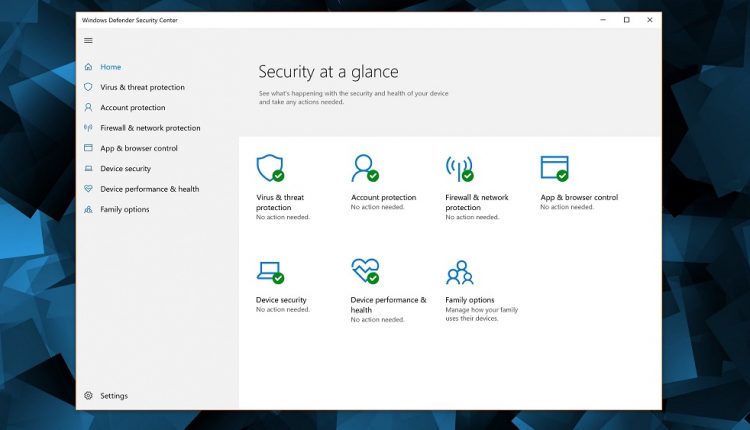Viewport: 750px width, 430px height.
Task: Click the "Security at a glance" heading
Action: 328,72
